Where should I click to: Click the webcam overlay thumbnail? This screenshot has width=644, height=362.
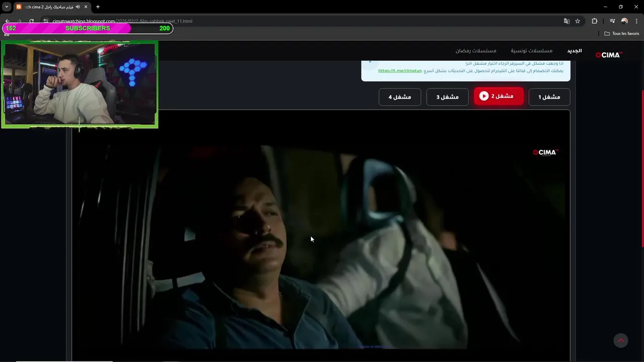pyautogui.click(x=80, y=83)
